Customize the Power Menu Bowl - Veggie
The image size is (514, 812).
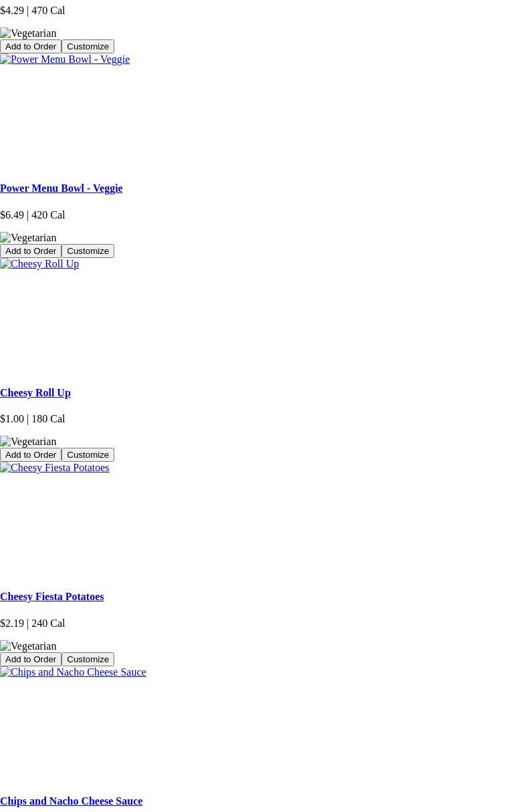pos(88,251)
